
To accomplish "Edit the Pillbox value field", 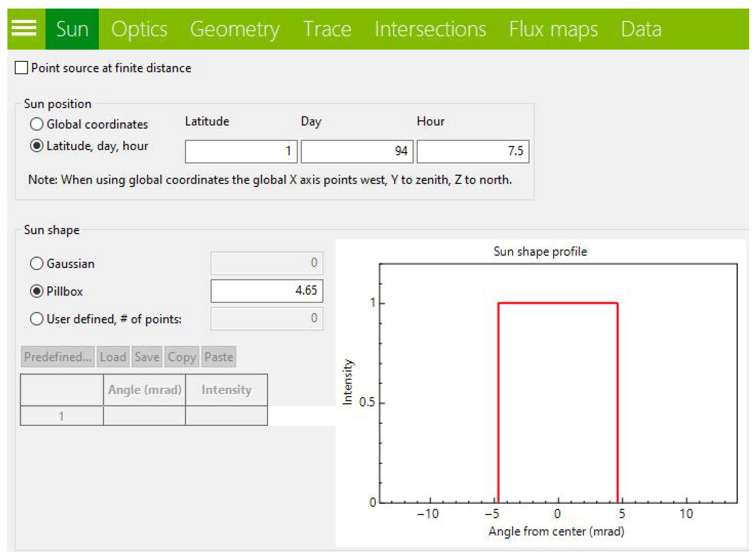I will pyautogui.click(x=266, y=290).
